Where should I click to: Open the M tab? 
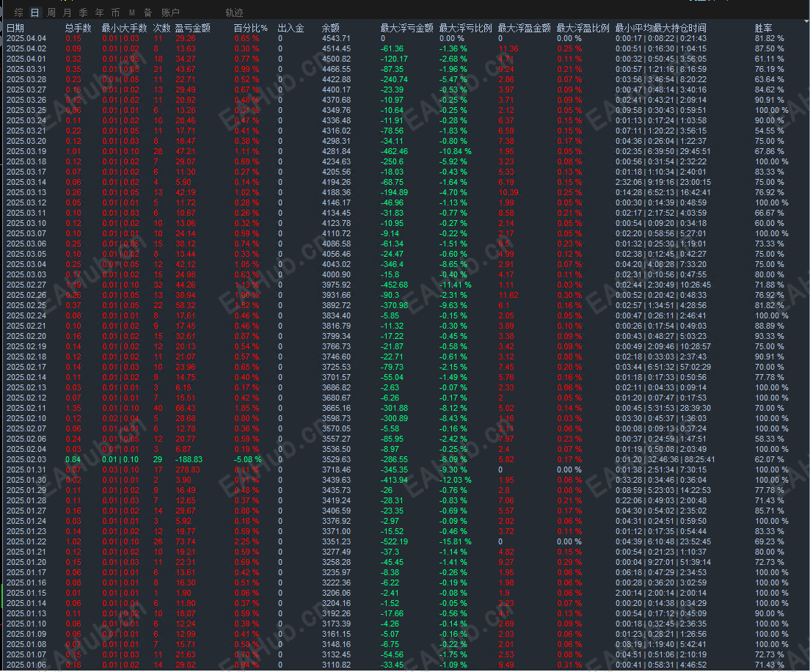(132, 12)
